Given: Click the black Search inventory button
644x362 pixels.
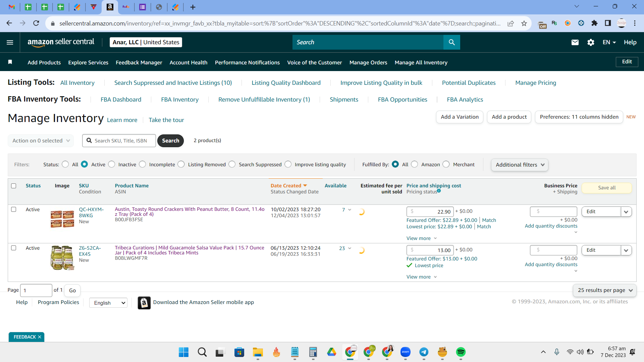Looking at the screenshot, I should [x=170, y=141].
